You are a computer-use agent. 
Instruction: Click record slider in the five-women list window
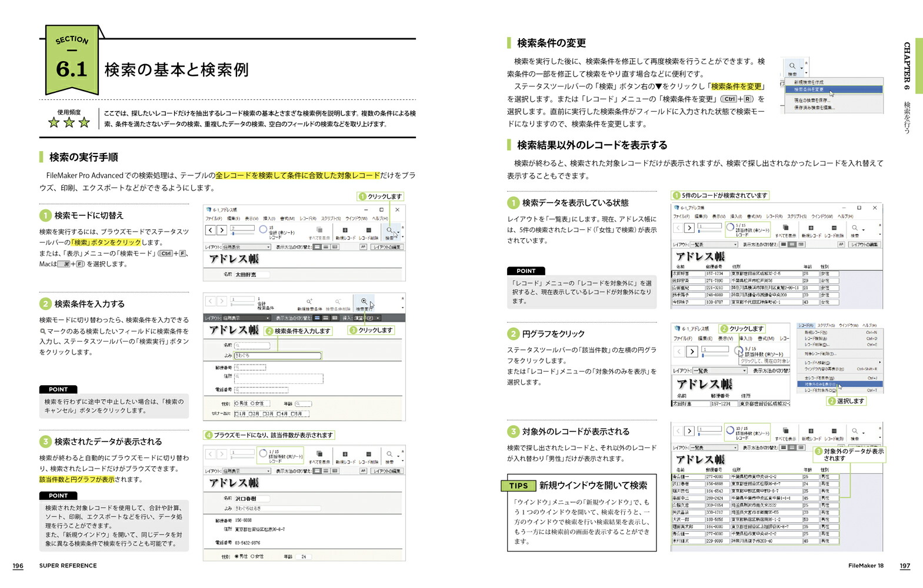coord(709,230)
